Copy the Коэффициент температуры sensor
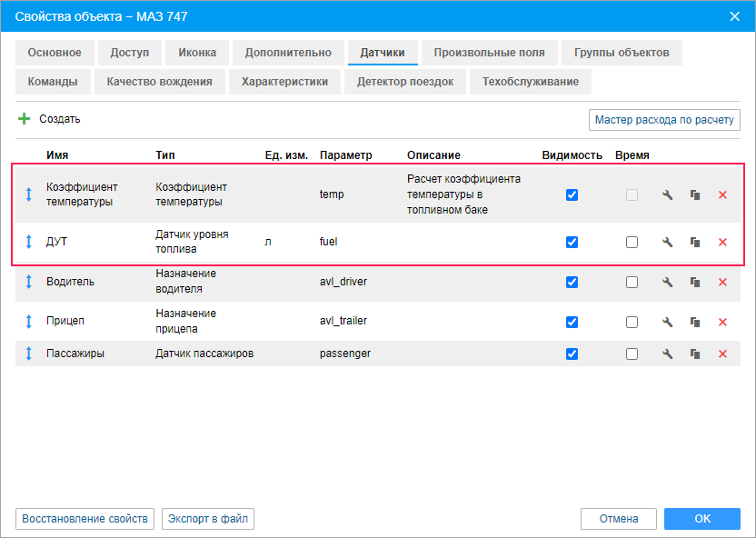This screenshot has width=756, height=538. tap(695, 194)
